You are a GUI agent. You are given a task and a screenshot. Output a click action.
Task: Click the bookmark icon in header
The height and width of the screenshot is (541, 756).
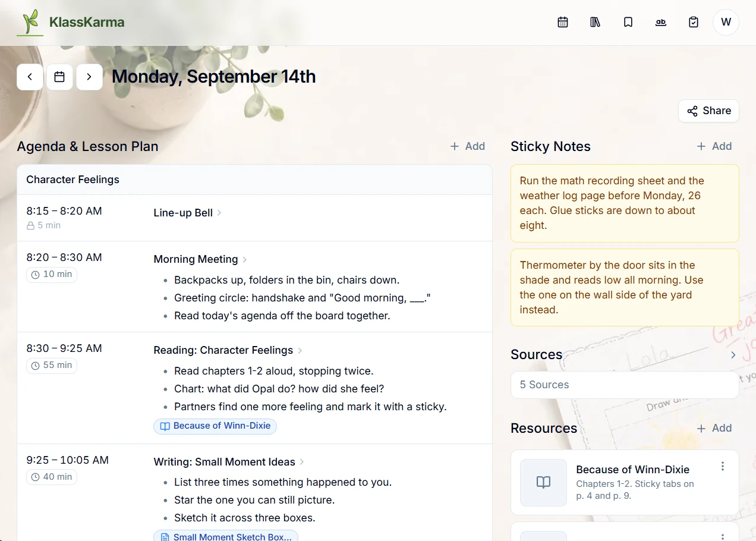click(628, 22)
